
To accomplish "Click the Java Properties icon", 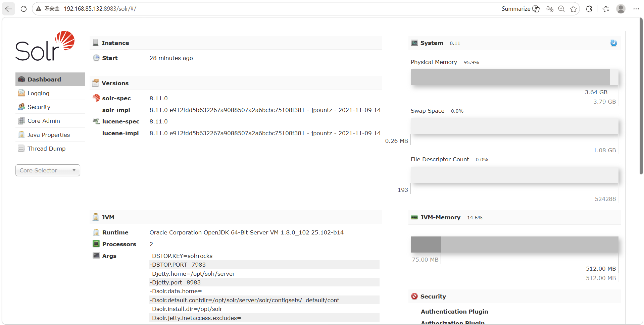I will tap(21, 135).
